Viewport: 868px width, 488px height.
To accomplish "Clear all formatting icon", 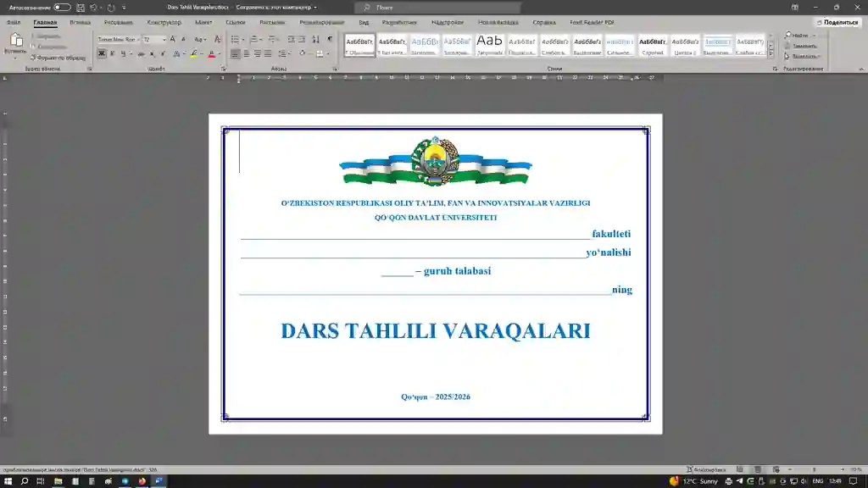I will click(218, 39).
